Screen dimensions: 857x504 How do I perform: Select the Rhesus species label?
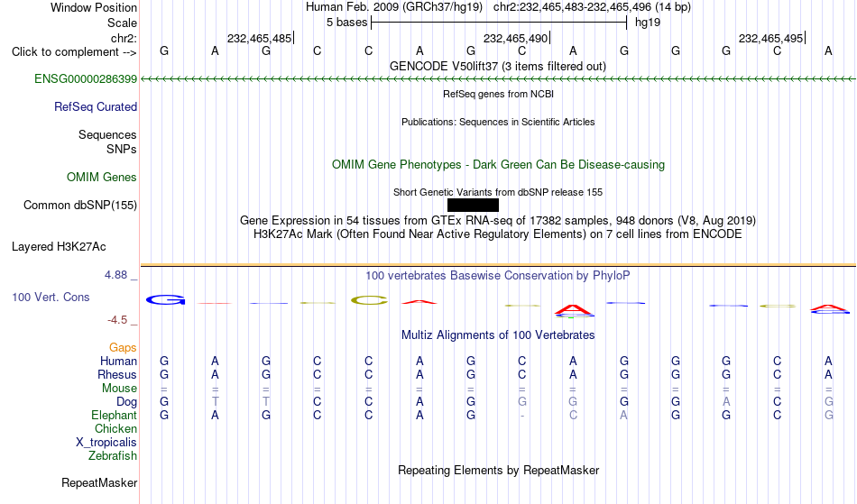point(117,374)
